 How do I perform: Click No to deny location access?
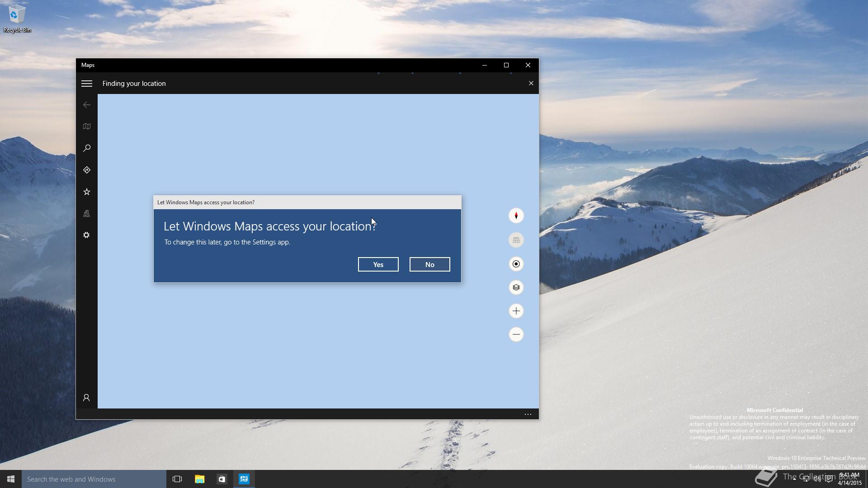click(429, 264)
